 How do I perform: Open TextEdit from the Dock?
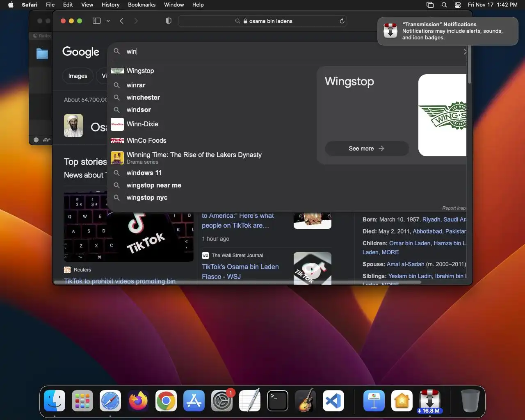tap(250, 401)
